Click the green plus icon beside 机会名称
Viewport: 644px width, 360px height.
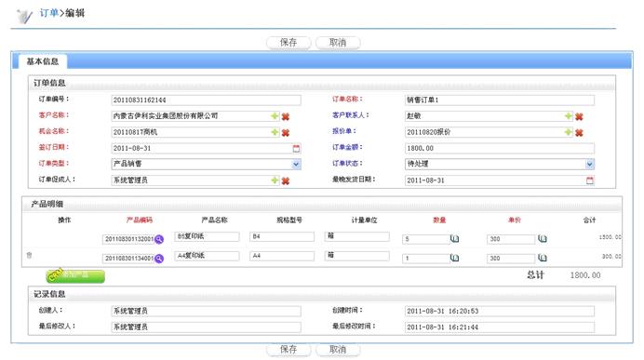click(x=275, y=132)
